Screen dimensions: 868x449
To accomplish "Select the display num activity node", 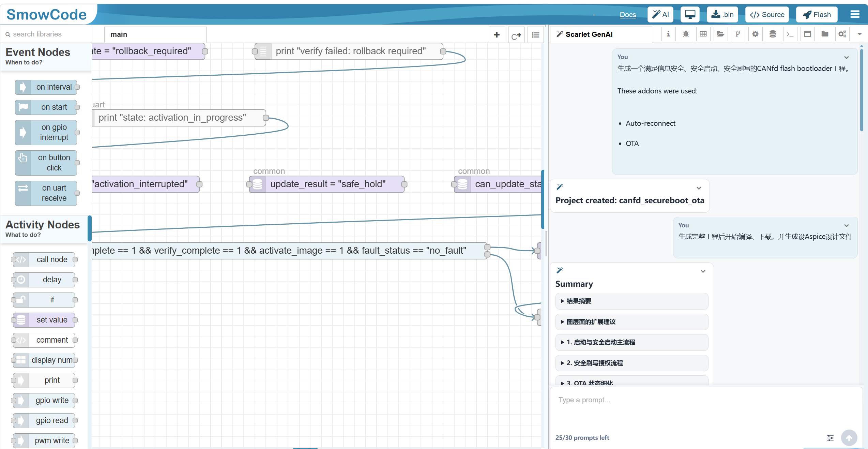I will click(44, 360).
